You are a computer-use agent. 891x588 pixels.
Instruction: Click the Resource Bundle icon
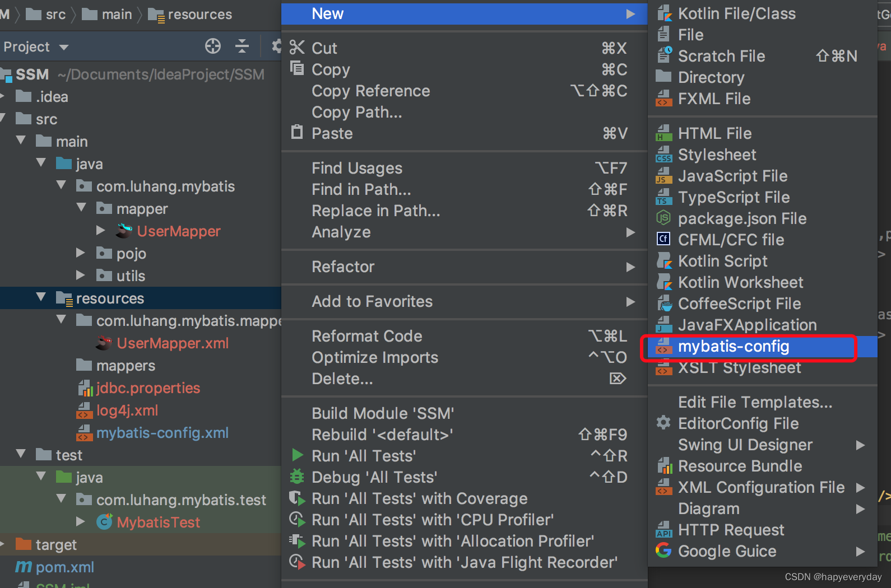664,465
